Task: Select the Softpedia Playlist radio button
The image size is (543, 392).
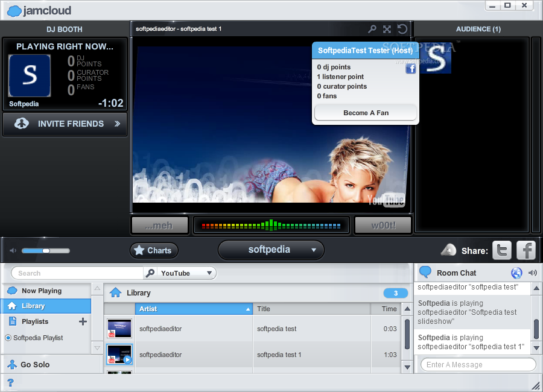Action: point(8,338)
